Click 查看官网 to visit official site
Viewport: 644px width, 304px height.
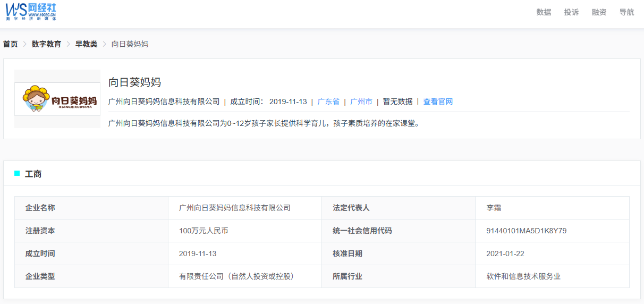click(438, 102)
